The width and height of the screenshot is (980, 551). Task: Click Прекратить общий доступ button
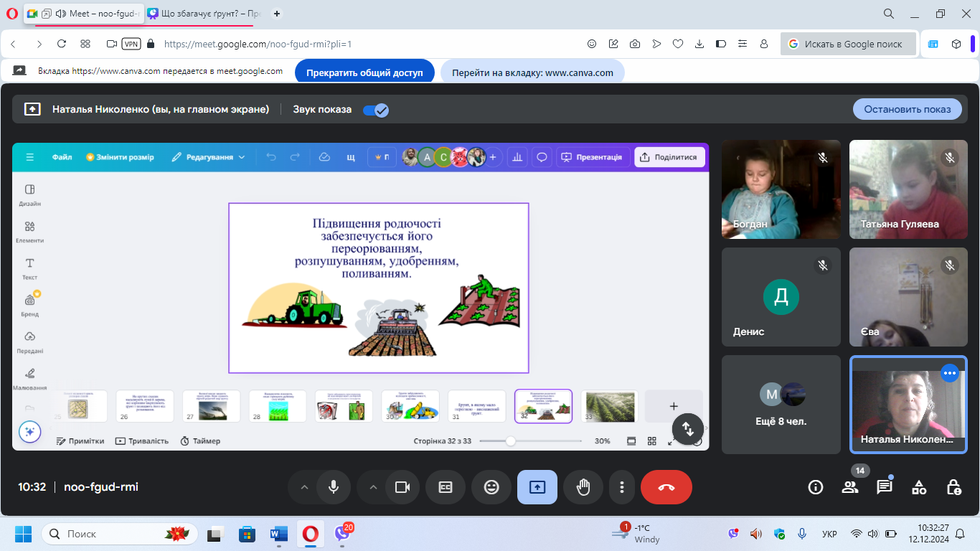(364, 72)
